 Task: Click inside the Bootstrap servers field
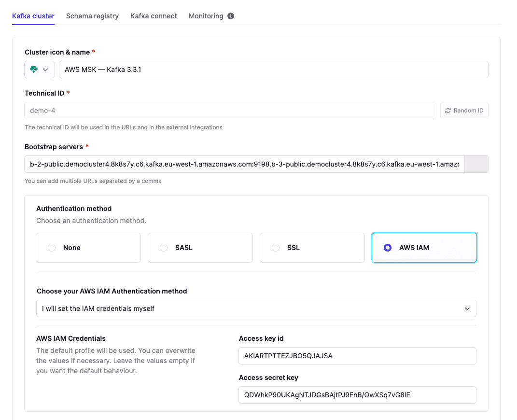244,164
